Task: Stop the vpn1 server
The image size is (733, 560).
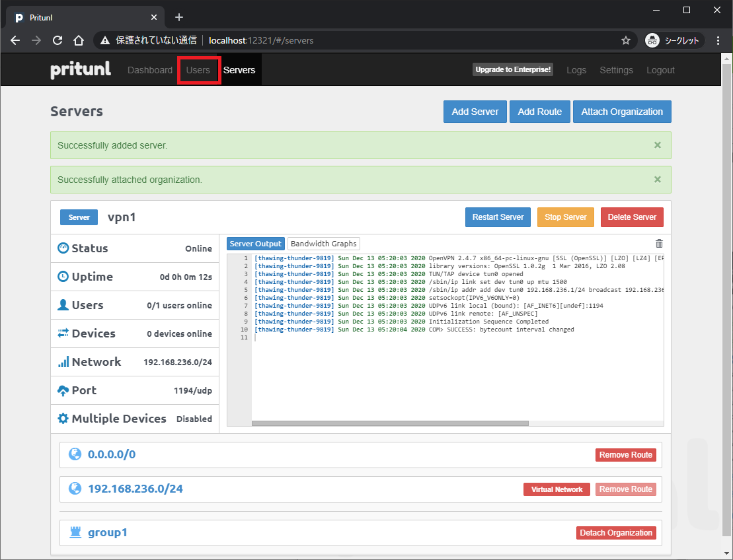Action: 566,217
